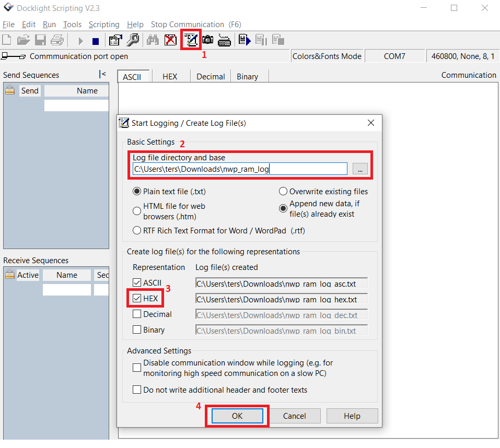
Task: Click the keyboard console icon
Action: tap(225, 40)
